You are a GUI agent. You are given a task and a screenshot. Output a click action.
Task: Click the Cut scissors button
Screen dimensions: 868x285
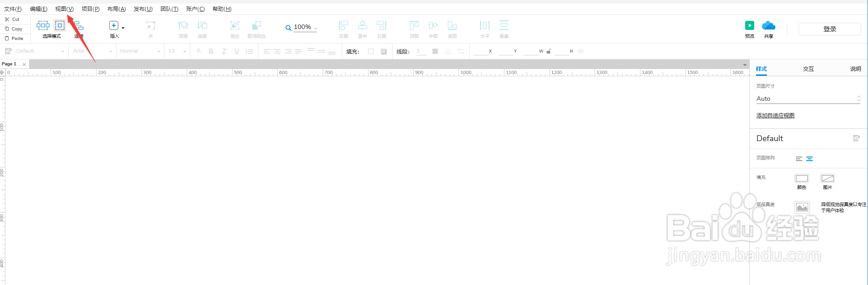(x=12, y=20)
